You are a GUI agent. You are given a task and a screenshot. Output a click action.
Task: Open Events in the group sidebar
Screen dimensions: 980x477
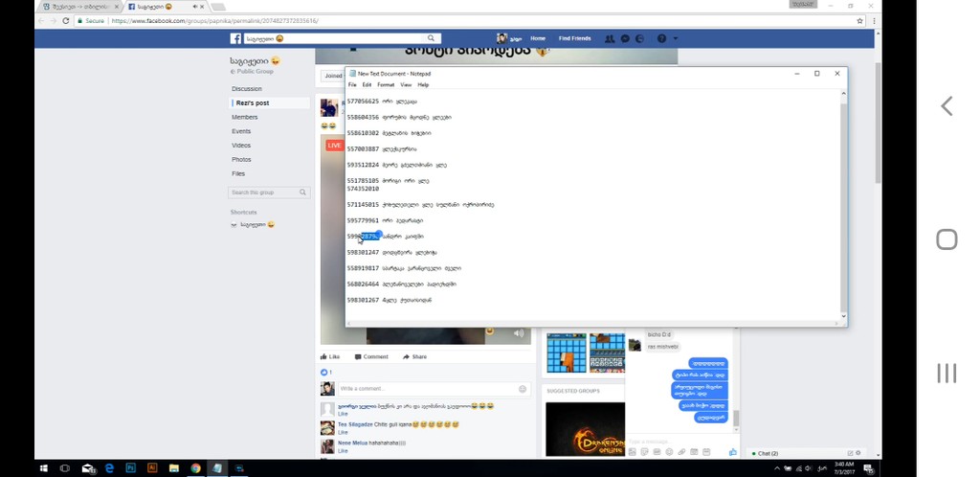[x=241, y=131]
